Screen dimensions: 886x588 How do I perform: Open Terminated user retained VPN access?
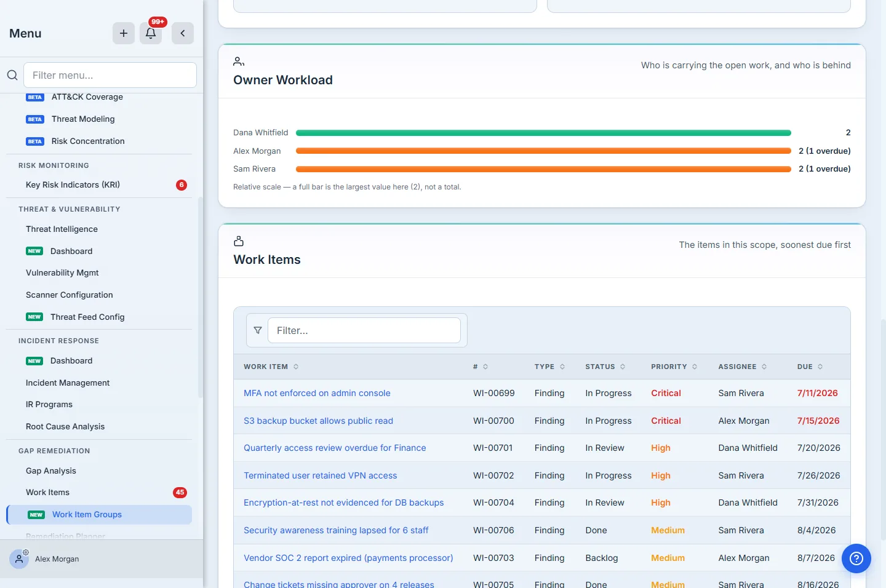pyautogui.click(x=320, y=476)
